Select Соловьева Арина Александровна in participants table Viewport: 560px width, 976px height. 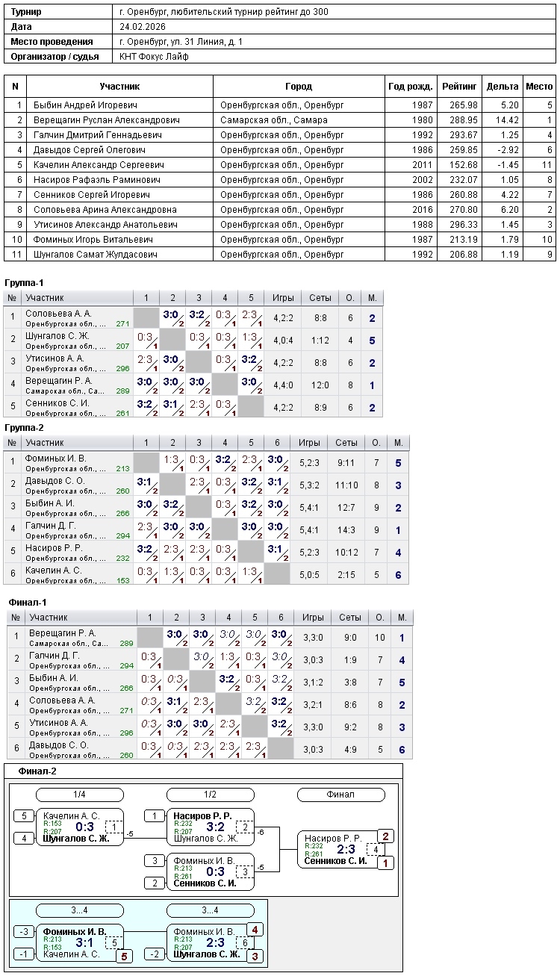[105, 210]
